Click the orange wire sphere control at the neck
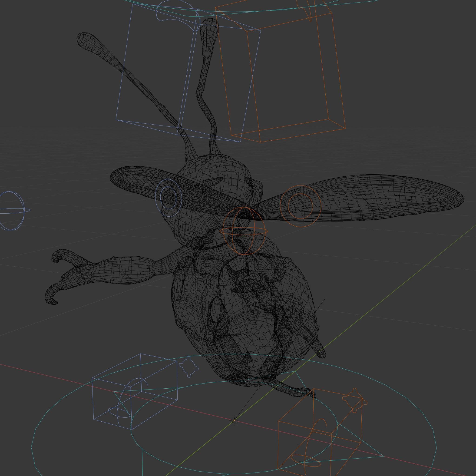The height and width of the screenshot is (476, 476). pyautogui.click(x=244, y=231)
